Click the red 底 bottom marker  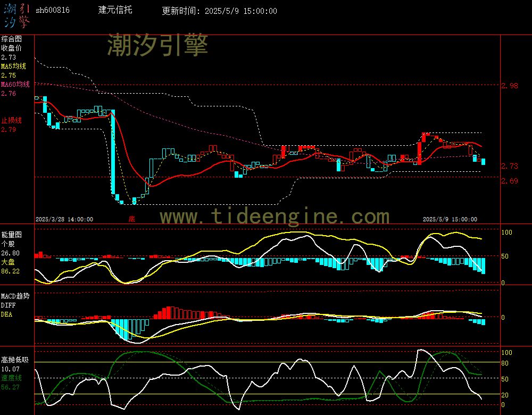pos(131,219)
